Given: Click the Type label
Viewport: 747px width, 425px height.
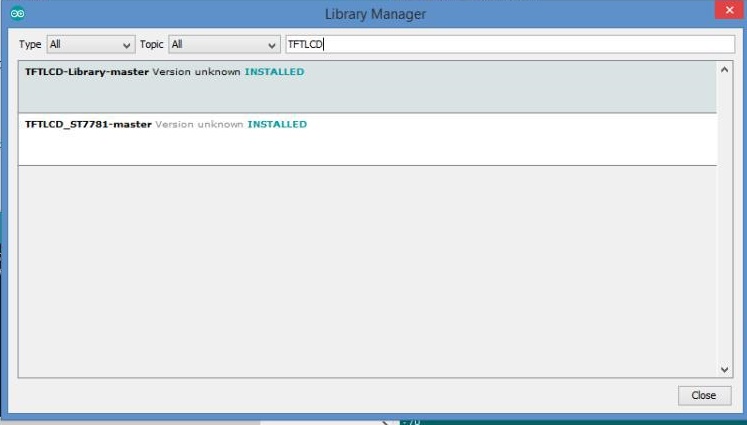Looking at the screenshot, I should pyautogui.click(x=30, y=45).
